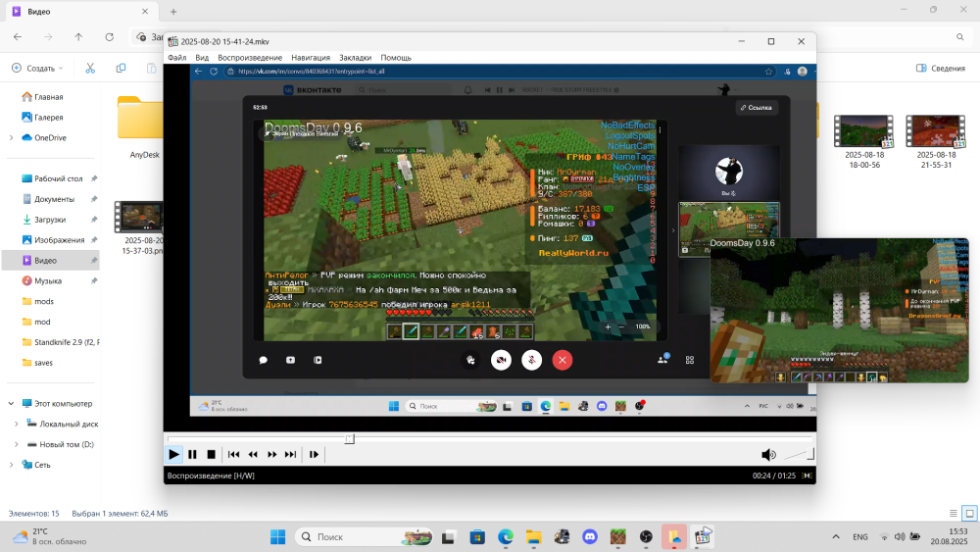
Task: Click the Cut scissors icon in Explorer
Action: (x=90, y=68)
